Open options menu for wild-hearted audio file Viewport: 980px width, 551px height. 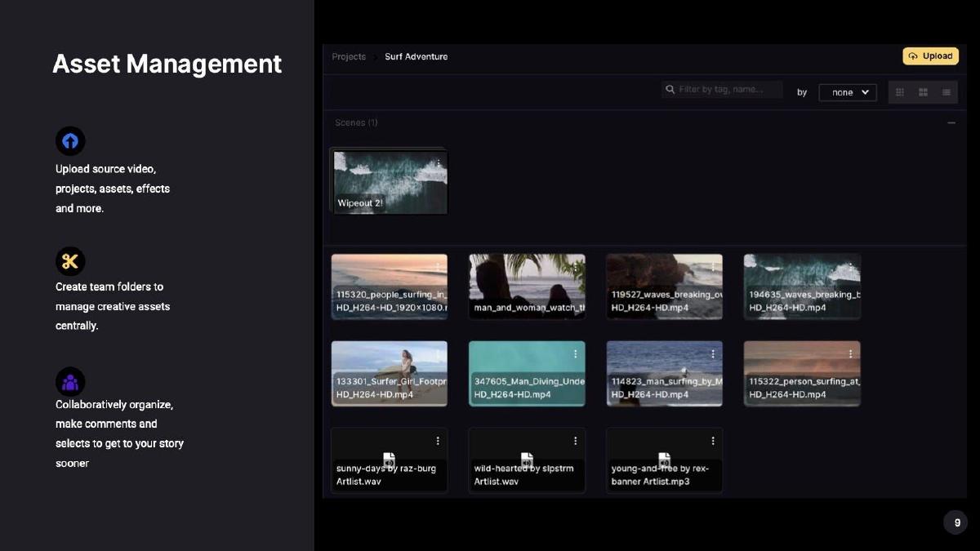coord(576,441)
